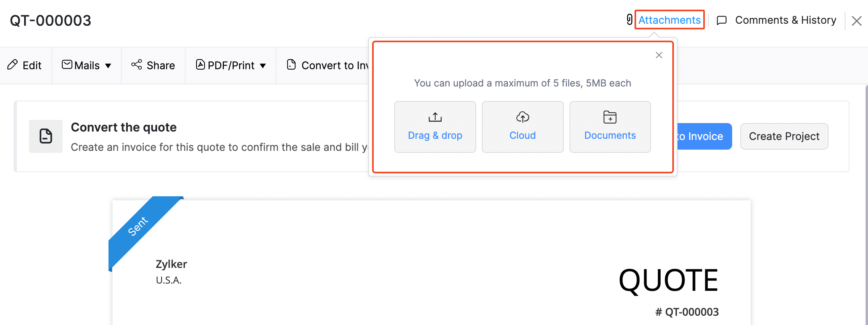Screen dimensions: 868x325
Task: Expand the PDF/Print dropdown arrow
Action: [x=263, y=66]
